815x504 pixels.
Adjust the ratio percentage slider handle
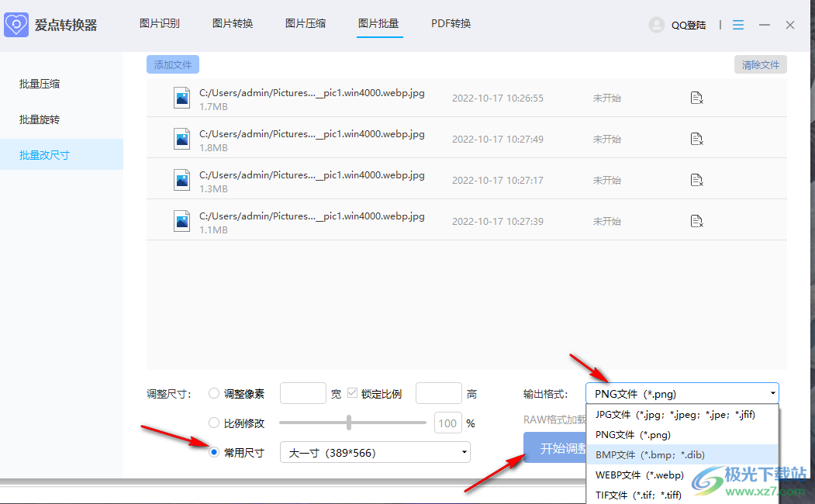pos(349,423)
